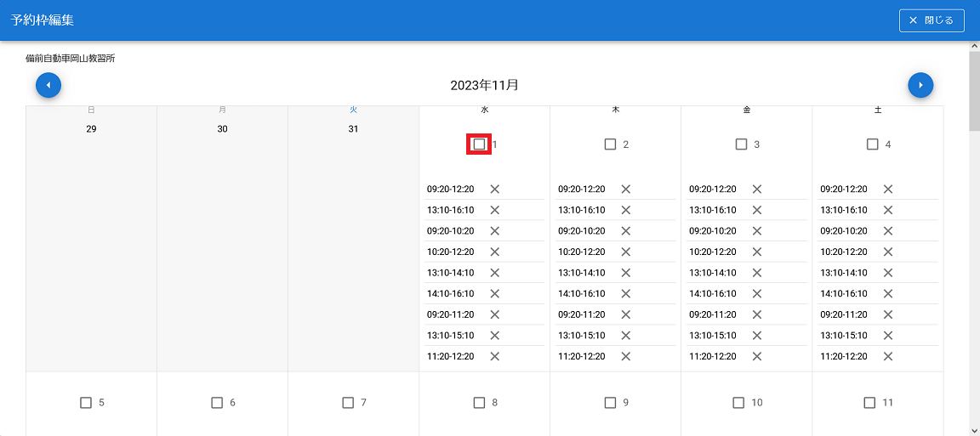980x436 pixels.
Task: Select the checkbox for November 4
Action: 872,144
